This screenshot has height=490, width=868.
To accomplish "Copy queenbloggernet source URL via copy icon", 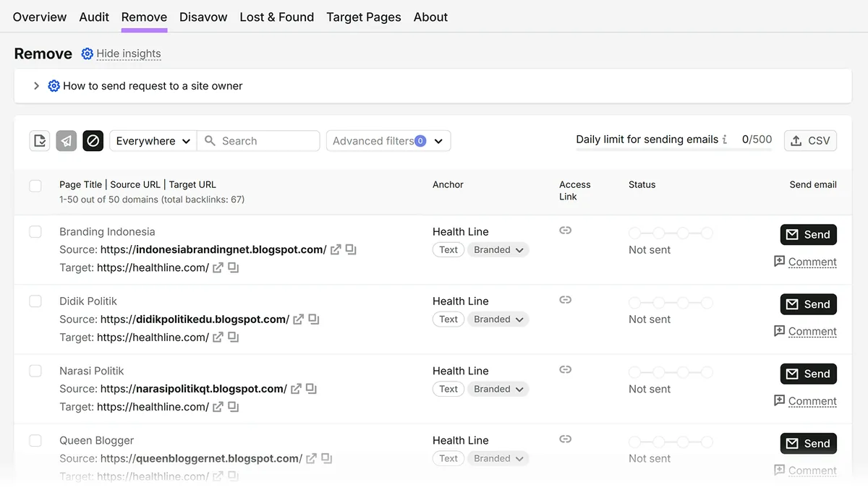I will tap(327, 458).
